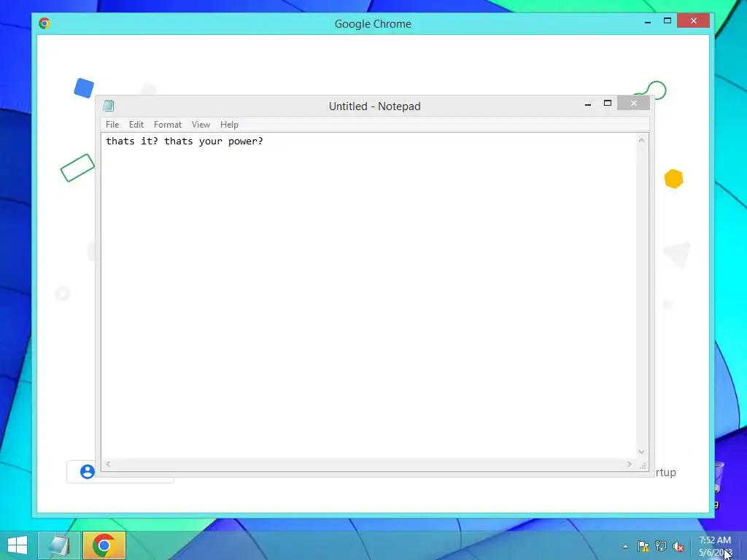This screenshot has height=560, width=747.
Task: Open the network tray icon
Action: (661, 546)
